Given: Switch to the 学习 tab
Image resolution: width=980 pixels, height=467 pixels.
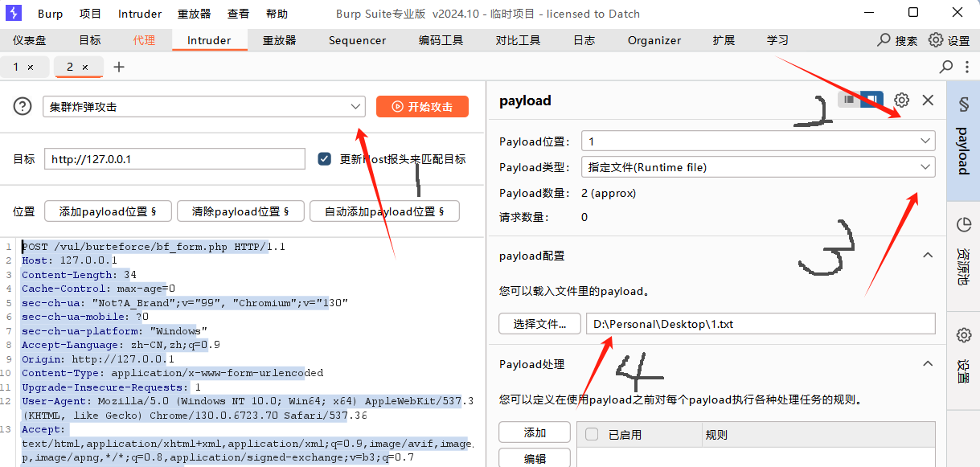Looking at the screenshot, I should pyautogui.click(x=777, y=40).
